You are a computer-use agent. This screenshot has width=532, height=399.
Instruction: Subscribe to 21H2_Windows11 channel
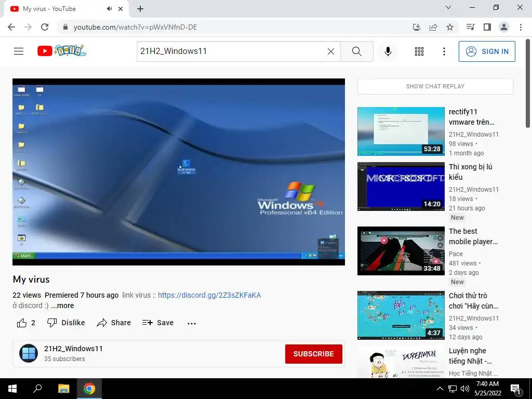313,354
